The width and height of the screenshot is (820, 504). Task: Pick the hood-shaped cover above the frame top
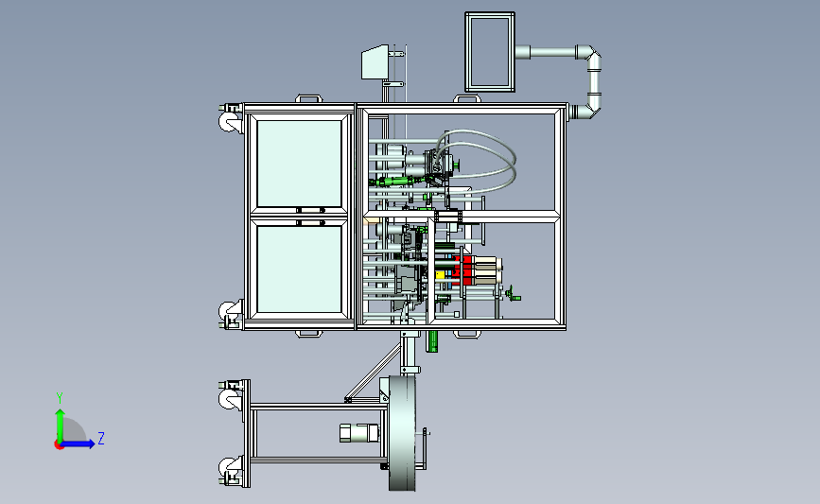point(375,62)
